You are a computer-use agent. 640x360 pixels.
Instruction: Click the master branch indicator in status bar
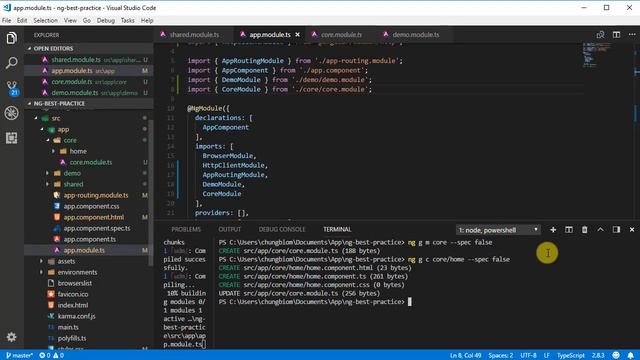click(x=19, y=356)
